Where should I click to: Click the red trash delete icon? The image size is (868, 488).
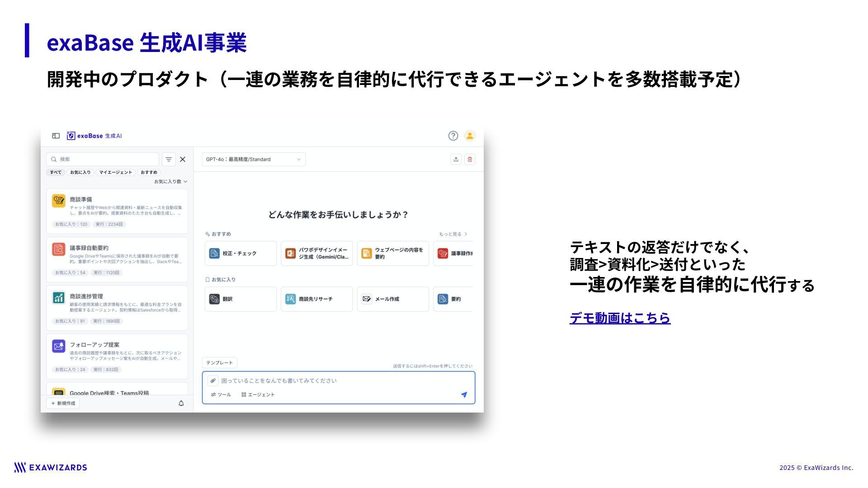point(470,159)
